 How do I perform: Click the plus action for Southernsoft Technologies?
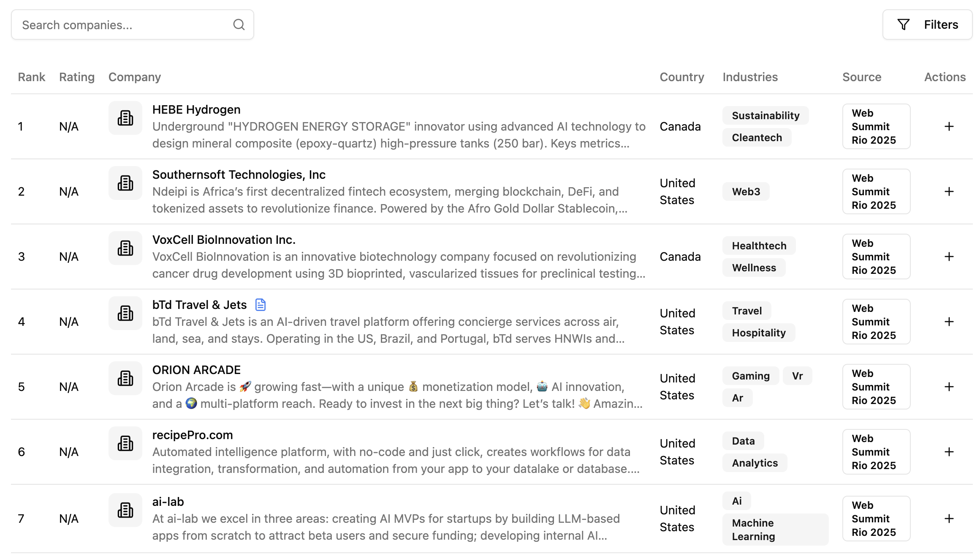949,191
